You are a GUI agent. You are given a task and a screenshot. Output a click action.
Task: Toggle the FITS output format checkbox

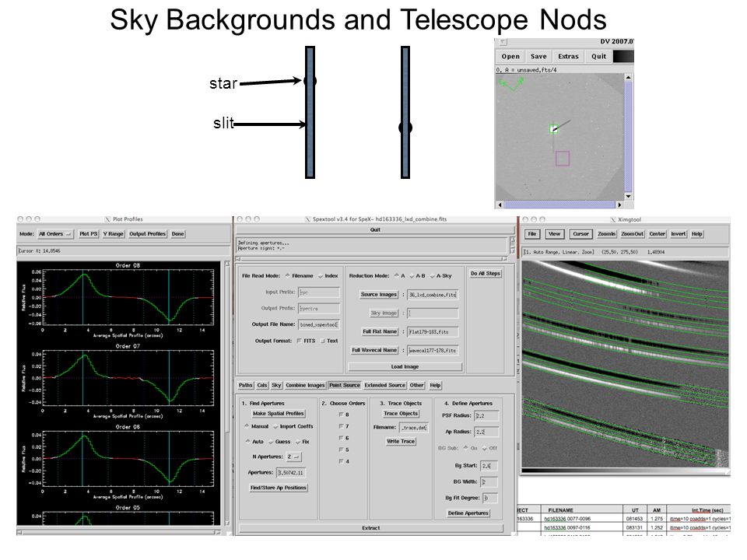(x=299, y=341)
